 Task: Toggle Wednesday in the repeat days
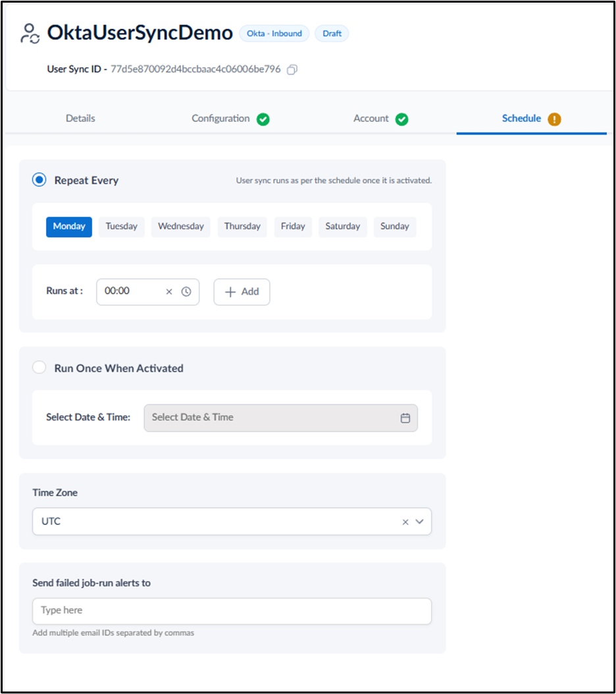tap(181, 226)
